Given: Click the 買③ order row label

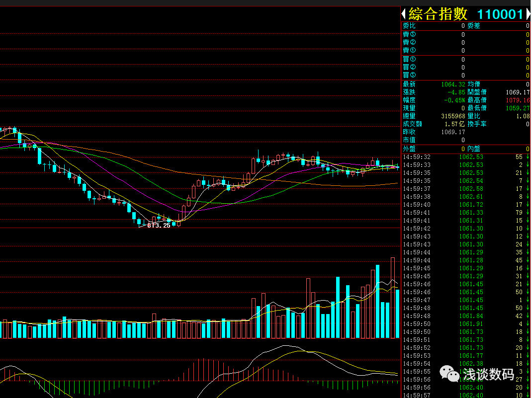Looking at the screenshot, I should [409, 75].
